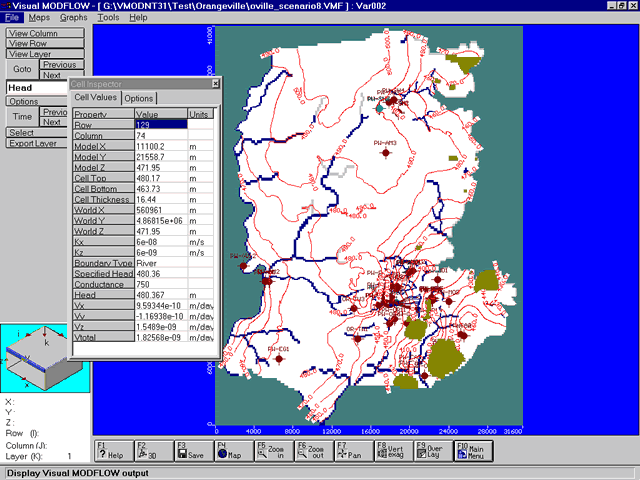The image size is (640, 480).
Task: Open the Tools menu
Action: click(108, 18)
